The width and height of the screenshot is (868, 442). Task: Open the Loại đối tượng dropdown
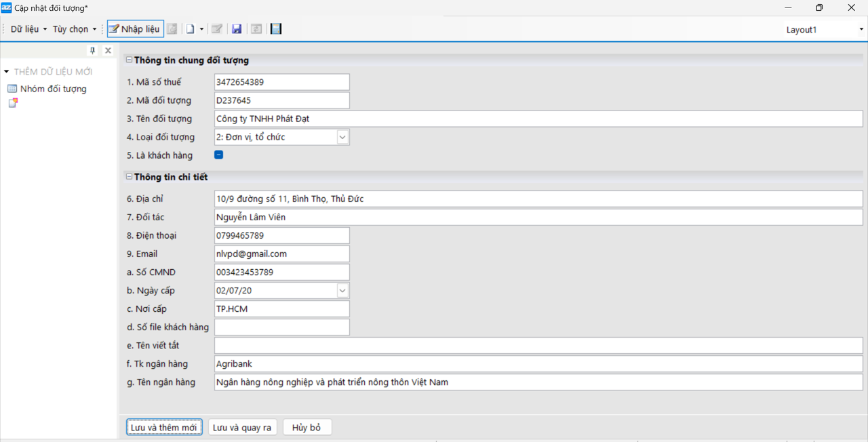click(342, 138)
